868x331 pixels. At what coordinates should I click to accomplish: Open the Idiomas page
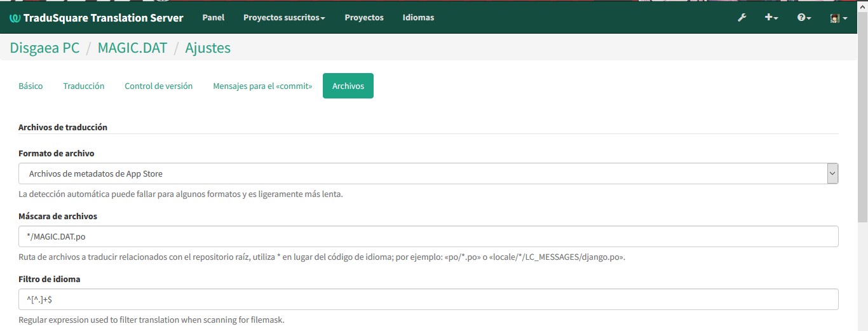tap(418, 18)
